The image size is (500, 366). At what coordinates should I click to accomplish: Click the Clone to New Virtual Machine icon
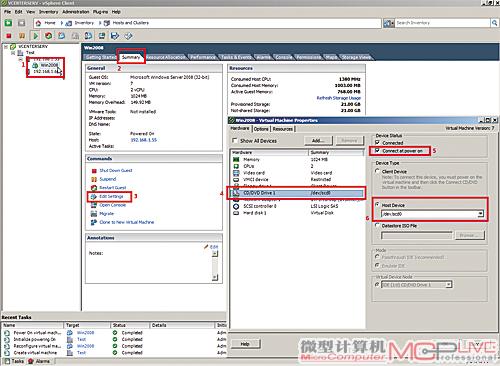94,222
